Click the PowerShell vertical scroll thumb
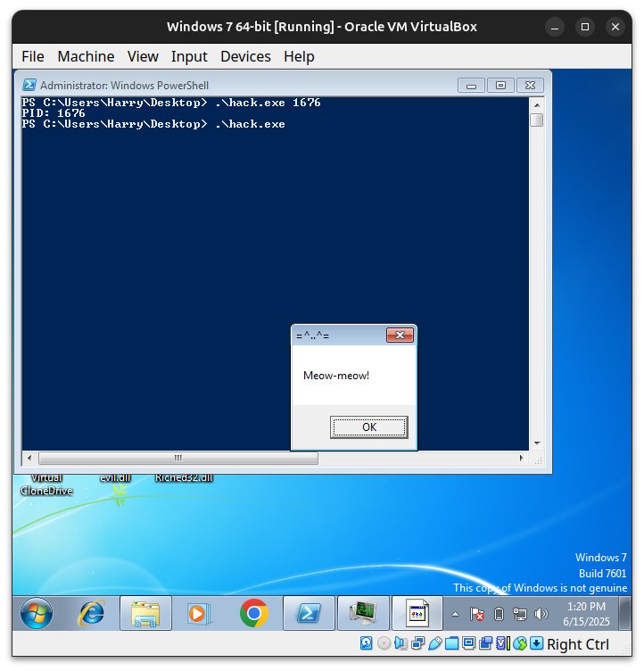 click(x=537, y=120)
